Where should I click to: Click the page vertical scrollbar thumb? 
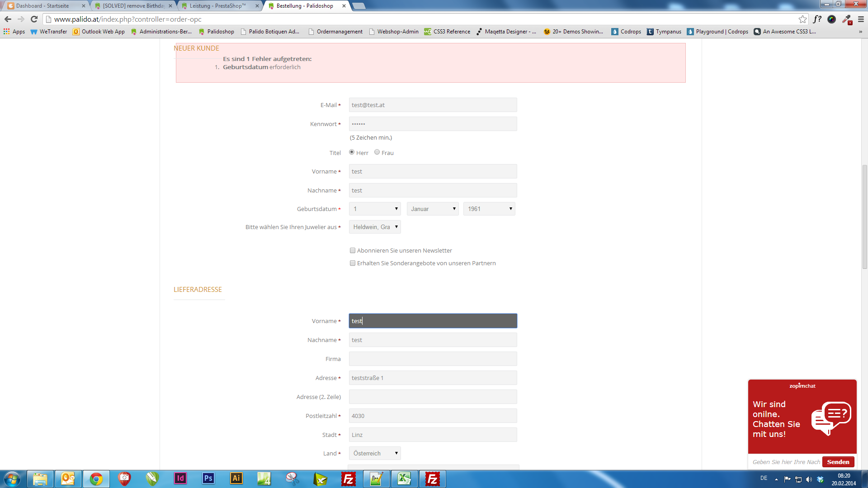864,217
